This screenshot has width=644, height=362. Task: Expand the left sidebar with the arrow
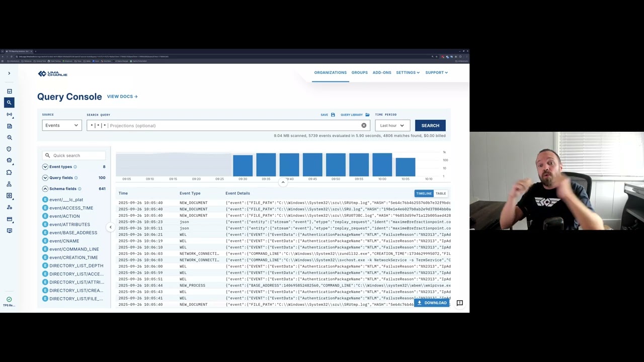9,73
